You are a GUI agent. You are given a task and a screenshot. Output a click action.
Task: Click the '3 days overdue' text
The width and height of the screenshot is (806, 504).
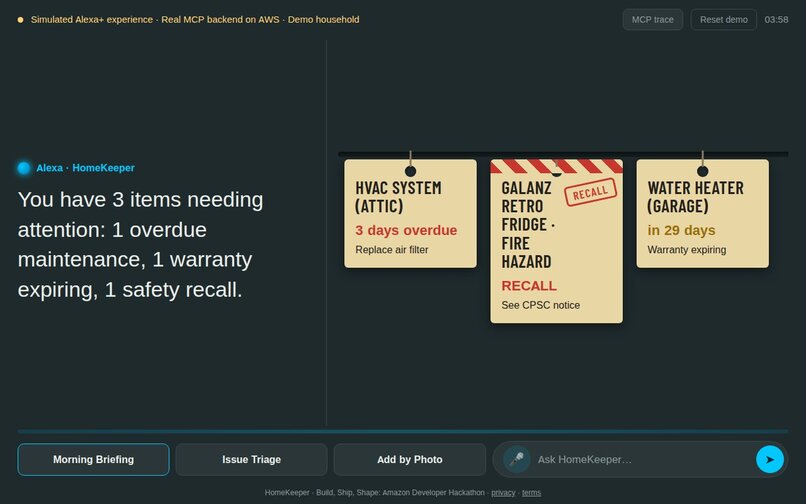pyautogui.click(x=406, y=230)
